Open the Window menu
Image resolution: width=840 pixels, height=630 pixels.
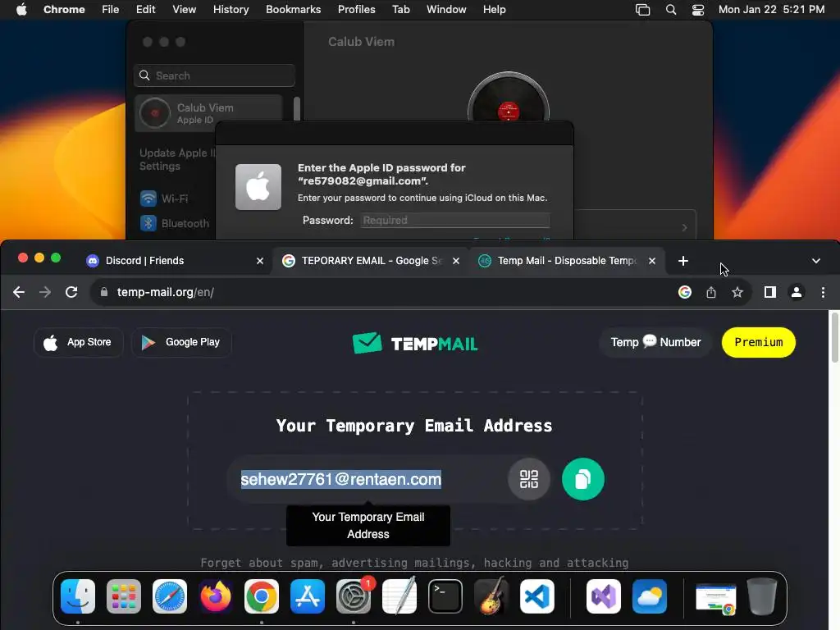click(446, 9)
